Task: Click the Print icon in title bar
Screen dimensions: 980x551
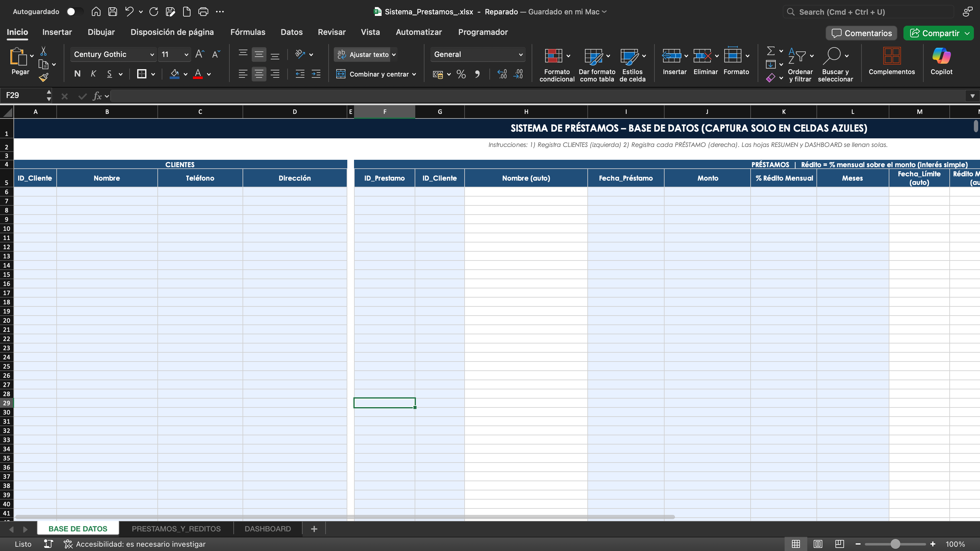Action: [203, 12]
